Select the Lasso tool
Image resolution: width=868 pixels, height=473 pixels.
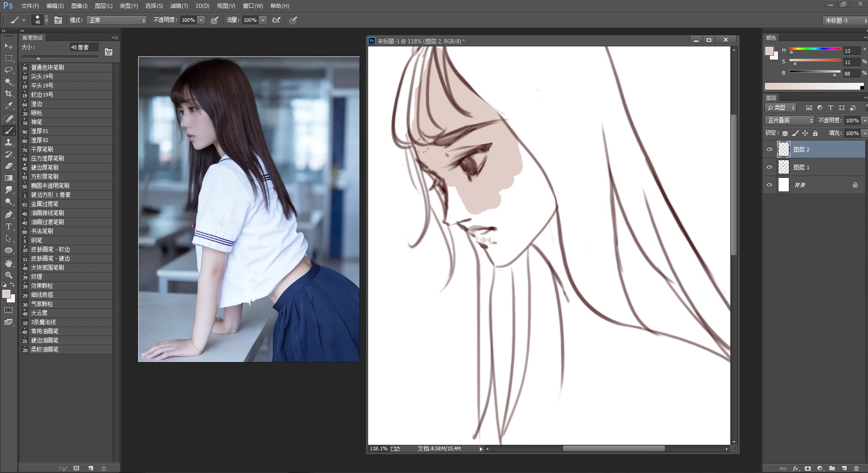pyautogui.click(x=8, y=70)
